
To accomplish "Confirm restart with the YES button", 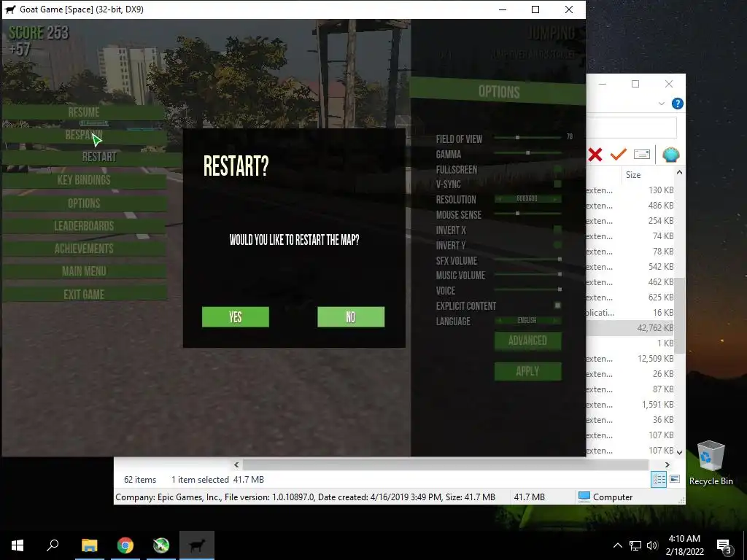I will pos(236,316).
